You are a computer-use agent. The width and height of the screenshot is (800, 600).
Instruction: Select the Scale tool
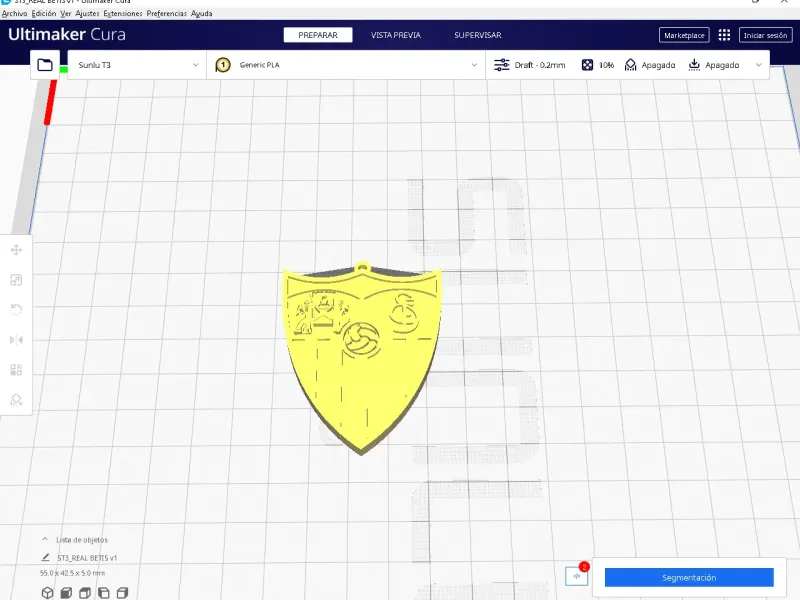pos(16,280)
